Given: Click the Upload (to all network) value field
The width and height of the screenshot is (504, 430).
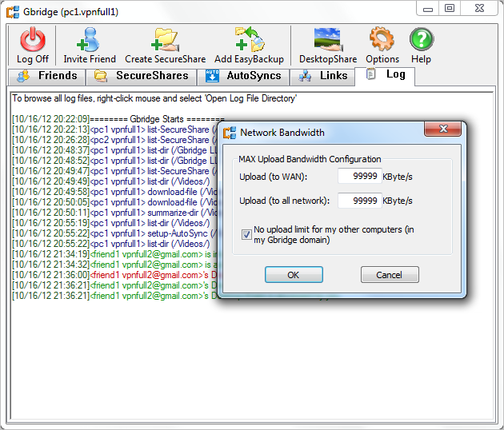Looking at the screenshot, I should click(360, 201).
